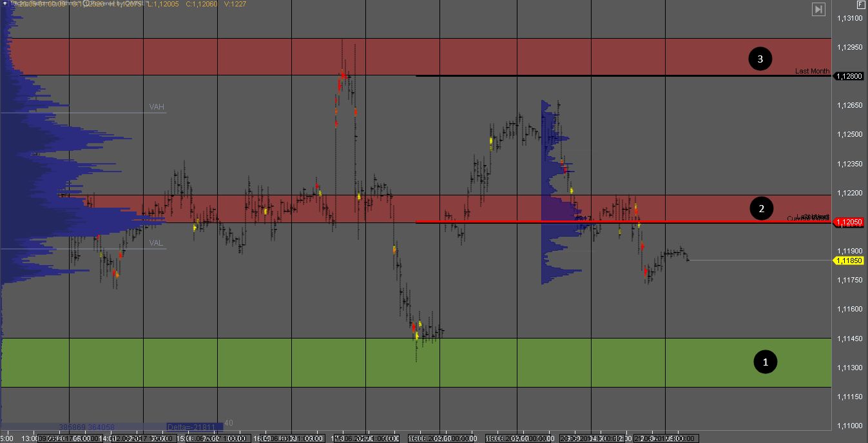
Task: Select the upper red resistance zone
Action: pyautogui.click(x=451, y=56)
